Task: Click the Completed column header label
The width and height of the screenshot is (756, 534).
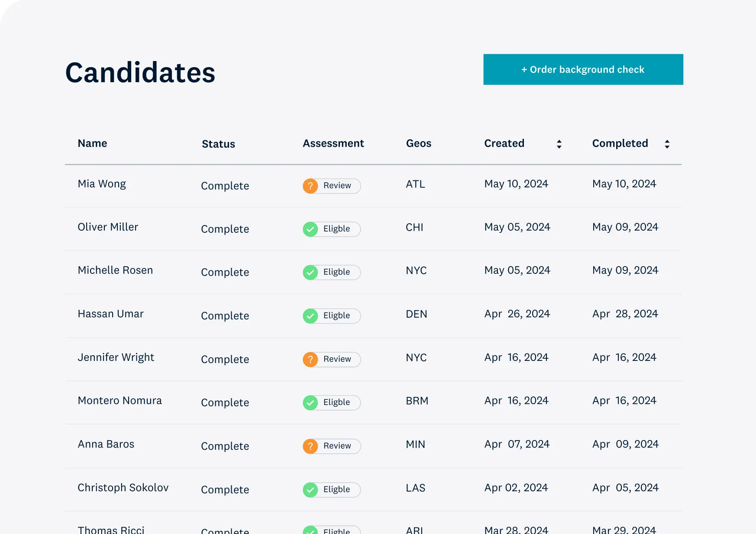Action: click(x=620, y=143)
